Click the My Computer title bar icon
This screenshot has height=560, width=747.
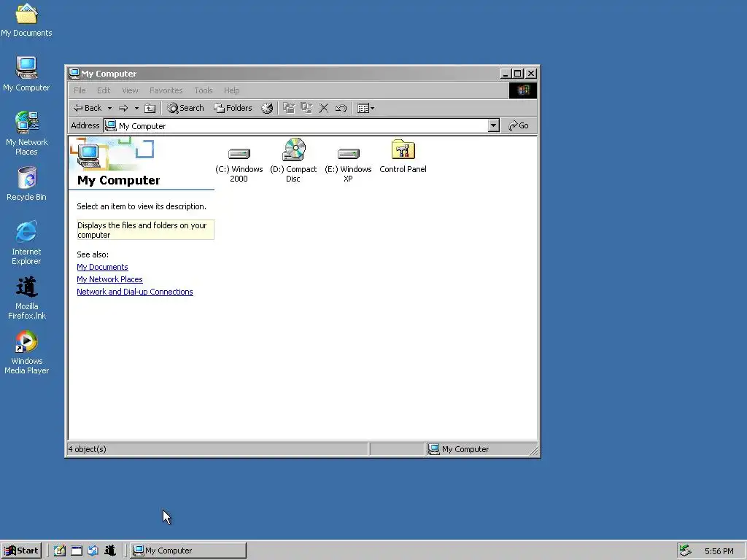(x=74, y=74)
